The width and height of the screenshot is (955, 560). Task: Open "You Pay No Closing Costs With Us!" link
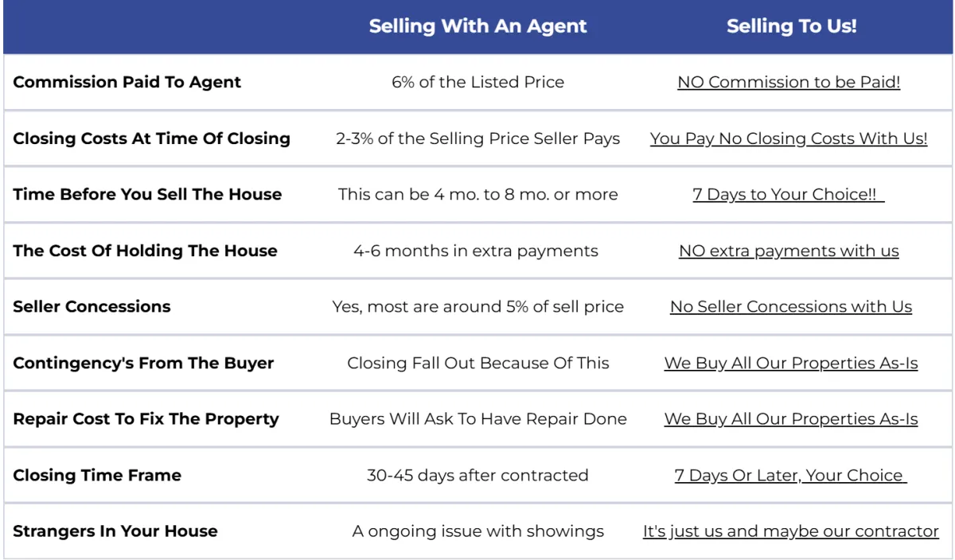pyautogui.click(x=789, y=138)
